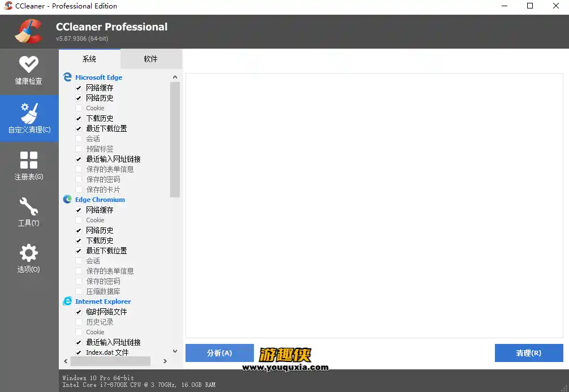The height and width of the screenshot is (392, 569).
Task: Switch to the 软件 tab
Action: 151,59
